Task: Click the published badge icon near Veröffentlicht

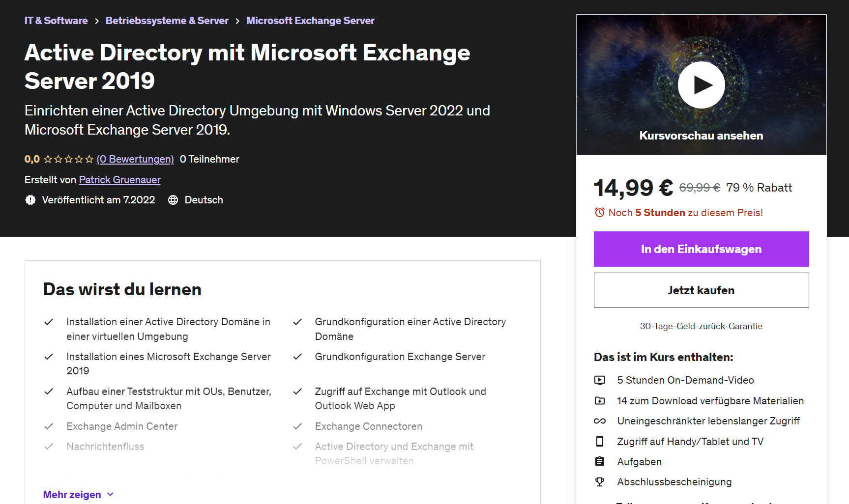Action: coord(30,200)
